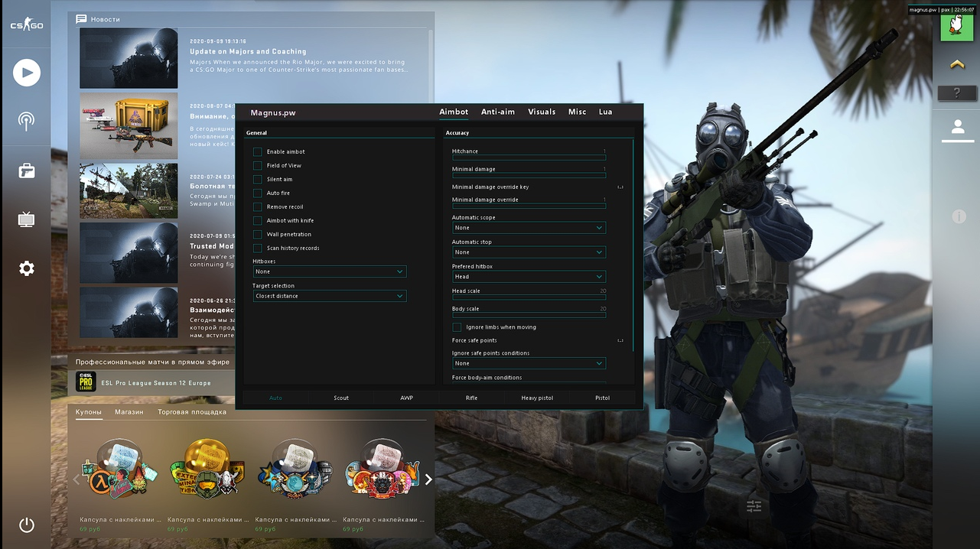The width and height of the screenshot is (980, 549).
Task: Click the CS:GO logo icon
Action: (26, 25)
